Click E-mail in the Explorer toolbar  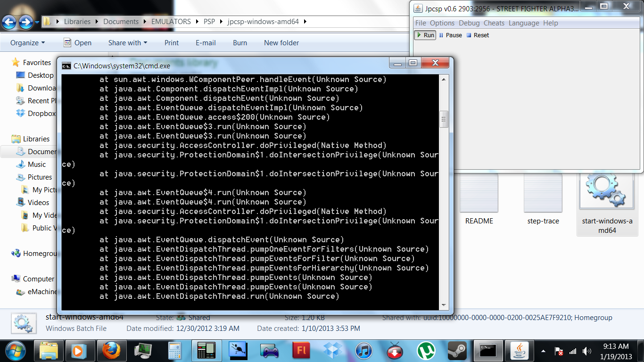tap(206, 43)
